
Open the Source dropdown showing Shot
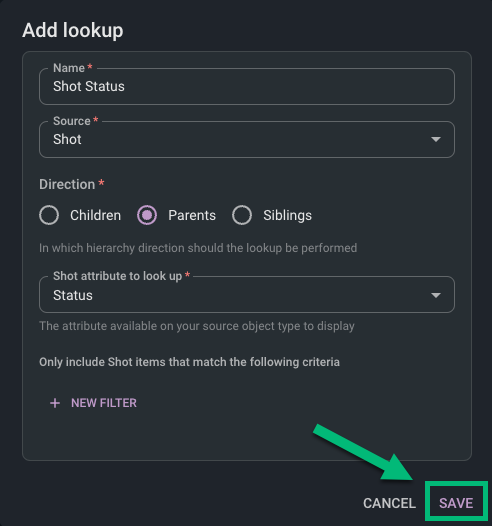click(247, 140)
